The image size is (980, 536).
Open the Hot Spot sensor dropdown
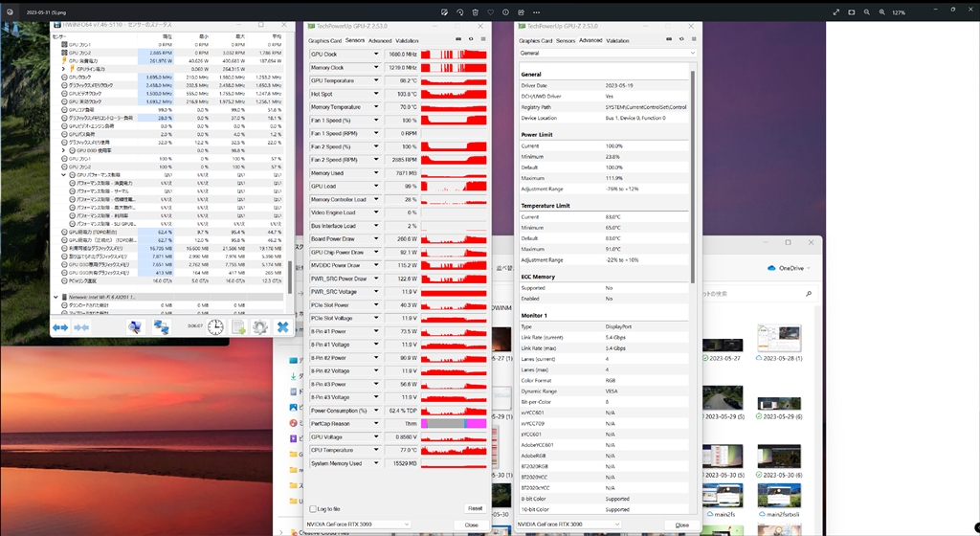click(x=376, y=94)
